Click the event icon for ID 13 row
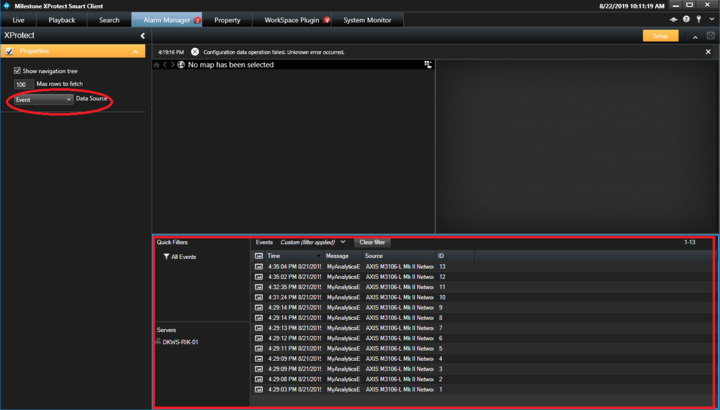The width and height of the screenshot is (720, 410). tap(259, 267)
